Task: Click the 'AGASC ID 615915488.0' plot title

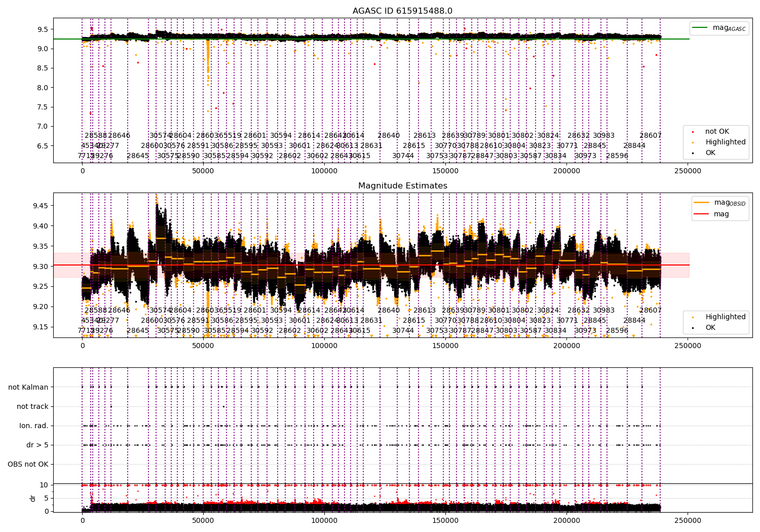Action: click(x=402, y=11)
